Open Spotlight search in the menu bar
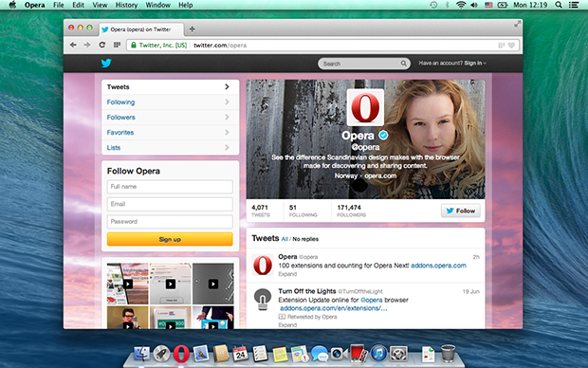This screenshot has width=588, height=368. (559, 5)
